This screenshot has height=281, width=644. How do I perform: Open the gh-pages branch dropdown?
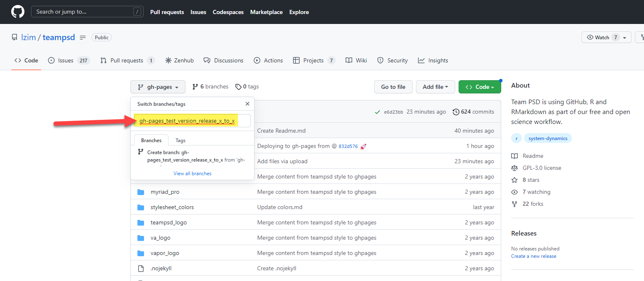click(158, 87)
